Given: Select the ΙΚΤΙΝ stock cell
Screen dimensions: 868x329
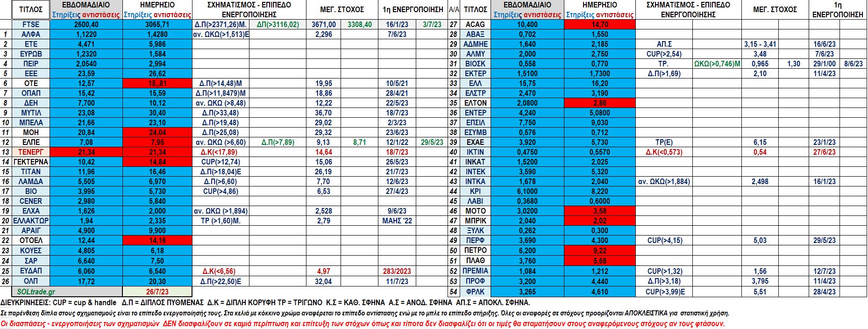Looking at the screenshot, I should tap(475, 152).
